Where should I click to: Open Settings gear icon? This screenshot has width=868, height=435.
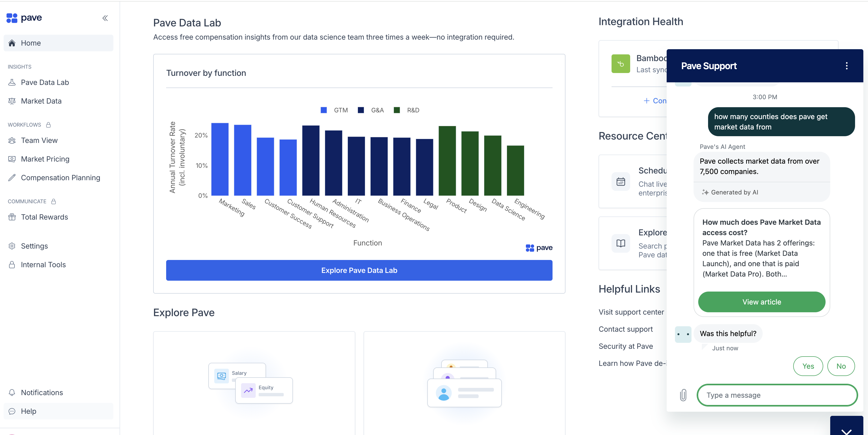(12, 246)
